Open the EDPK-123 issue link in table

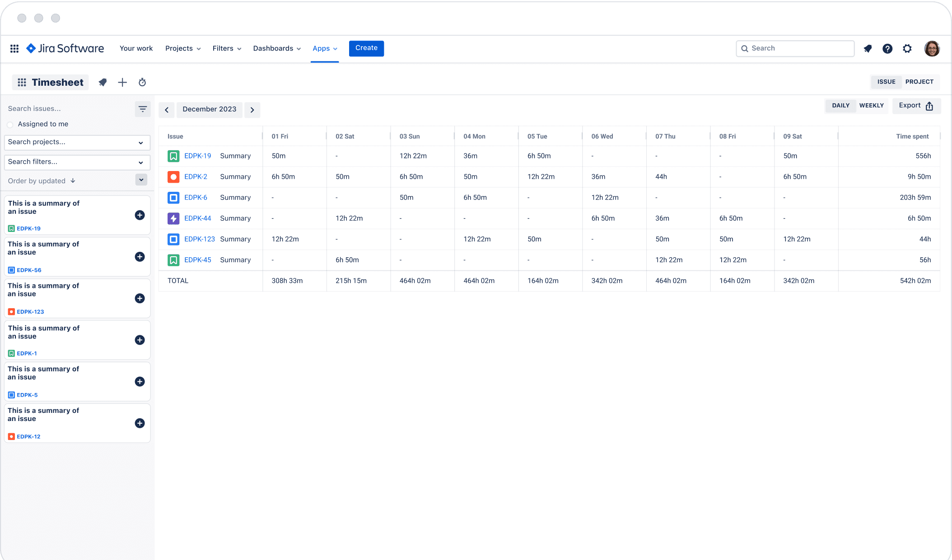click(x=199, y=239)
